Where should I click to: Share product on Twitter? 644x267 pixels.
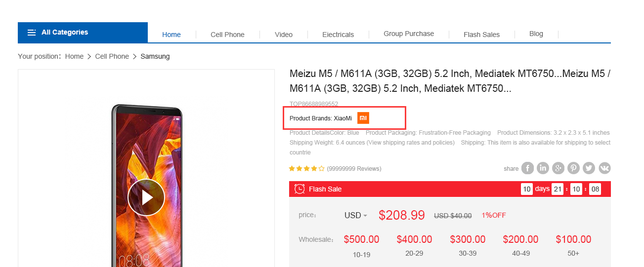coord(589,168)
